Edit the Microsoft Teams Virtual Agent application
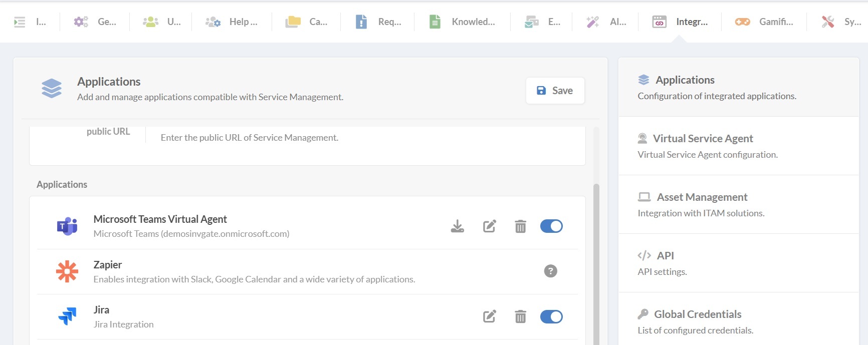Viewport: 868px width, 345px height. tap(489, 226)
